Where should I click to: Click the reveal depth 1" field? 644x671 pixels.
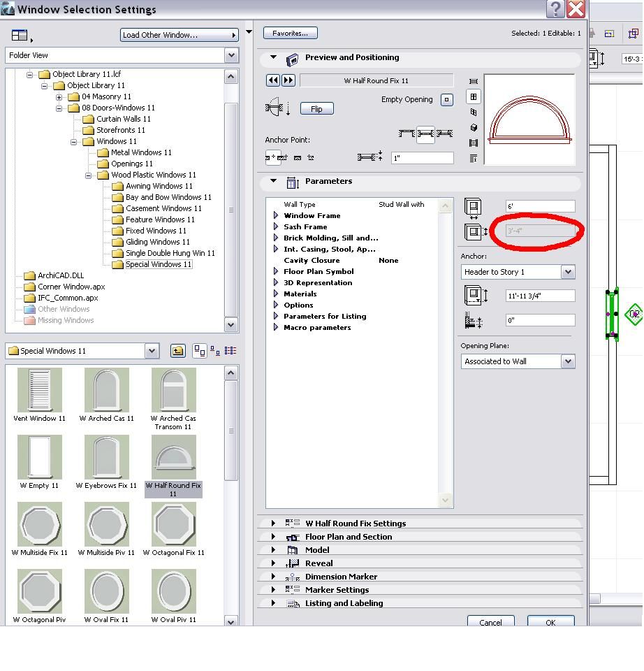coord(422,158)
